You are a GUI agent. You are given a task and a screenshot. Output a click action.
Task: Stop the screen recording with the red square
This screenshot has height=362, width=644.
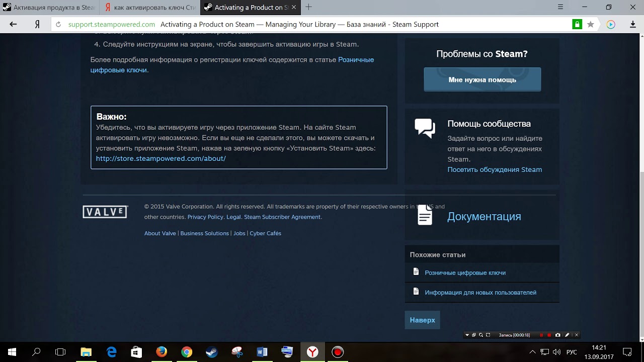(x=549, y=335)
